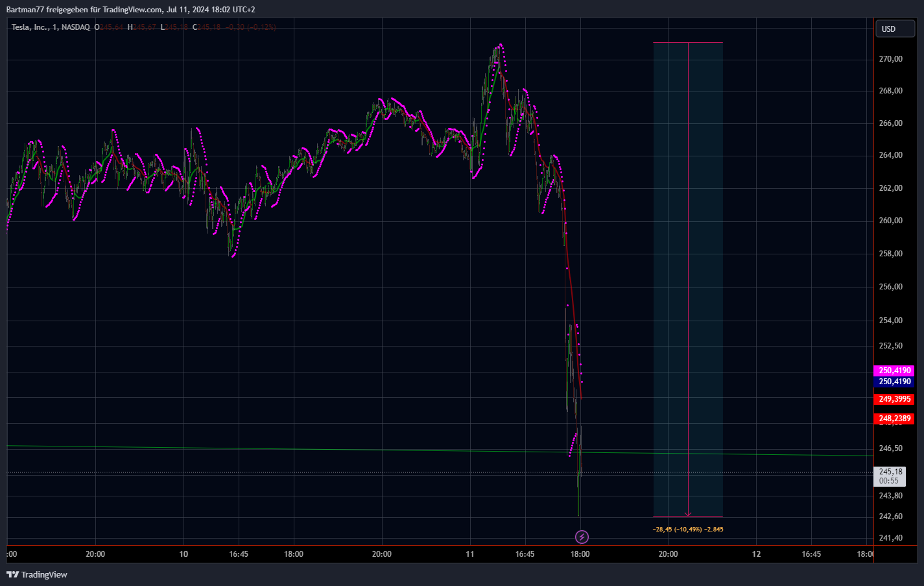Click the 268,00 price axis label

click(890, 91)
